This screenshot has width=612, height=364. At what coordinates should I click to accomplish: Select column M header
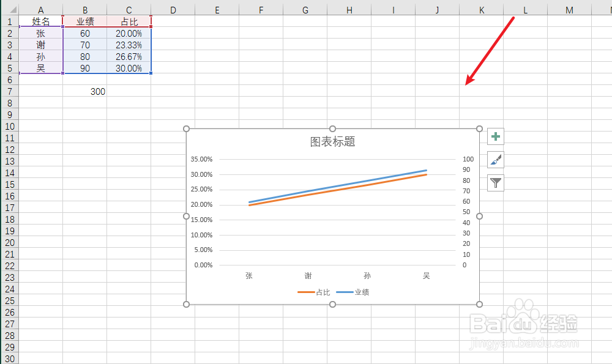click(x=569, y=10)
